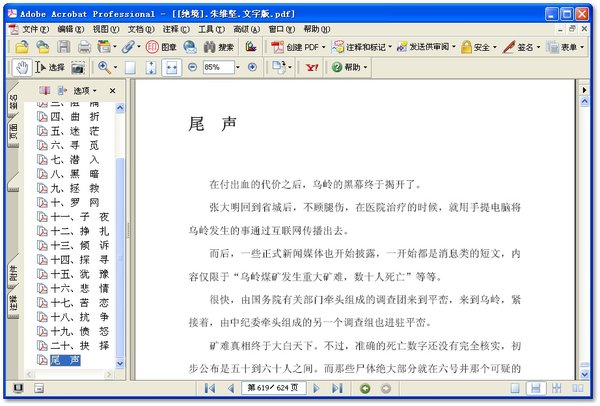Screen dimensions: 600x406
Task: Select bookmark 尾 声
Action: point(59,360)
